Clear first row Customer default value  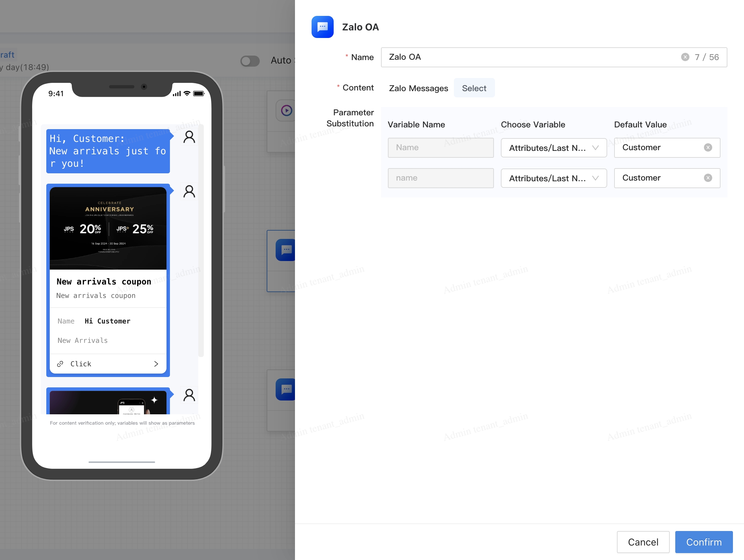[708, 148]
